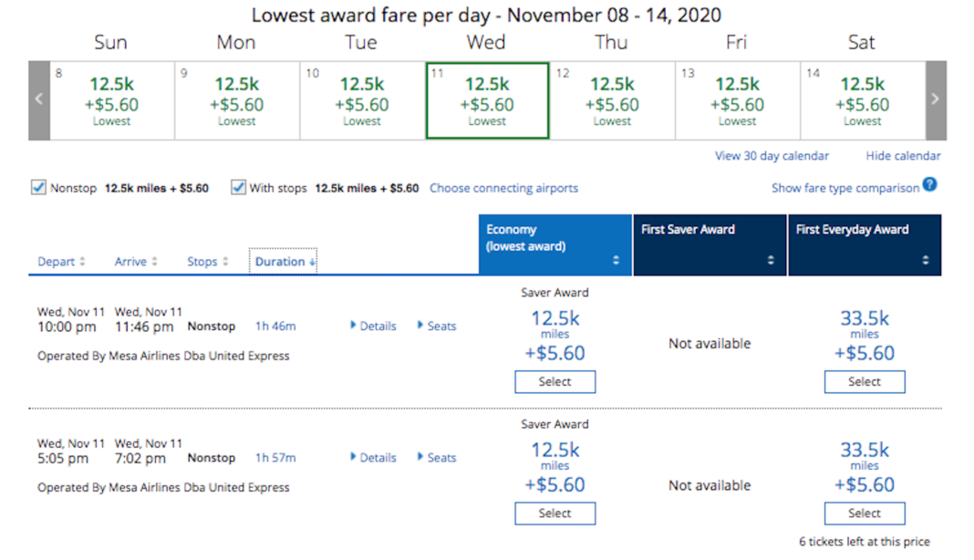Click the left arrow for previous week's fares
The width and height of the screenshot is (974, 560).
coord(37,99)
